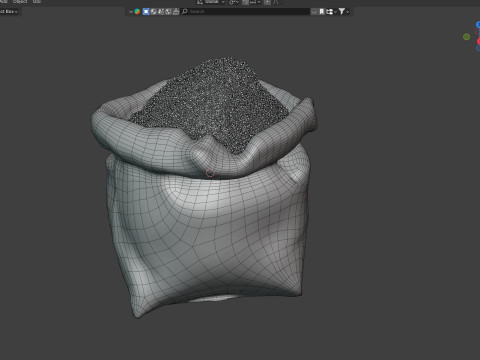
Task: Click the funnel filter icon
Action: [342, 12]
